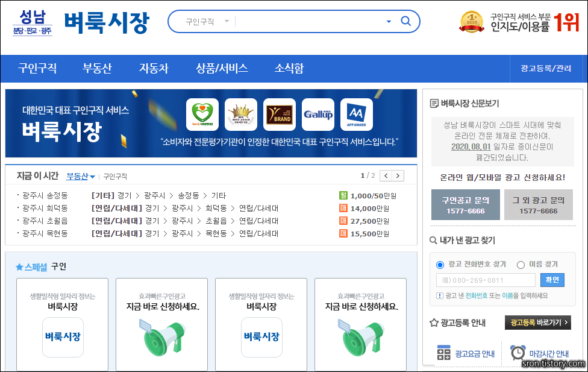Image resolution: width=588 pixels, height=372 pixels.
Task: Expand the search field suggestion arrow
Action: pos(389,21)
